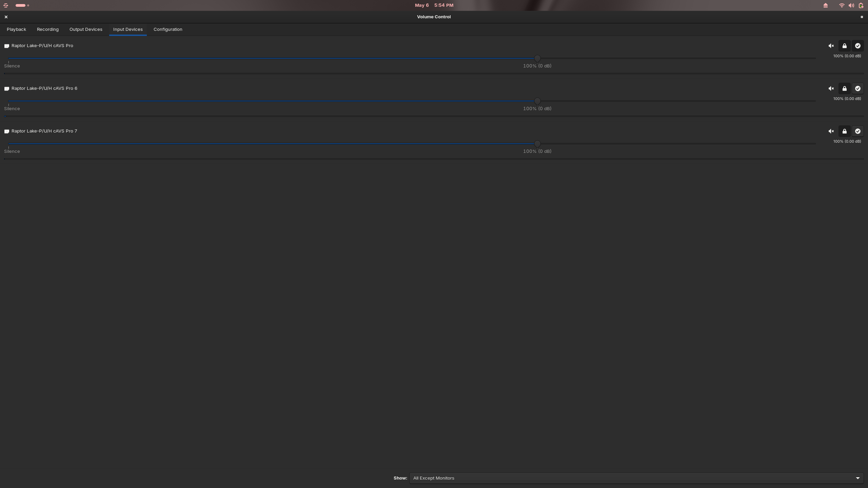The height and width of the screenshot is (488, 868).
Task: Switch to the Recording tab
Action: click(48, 29)
